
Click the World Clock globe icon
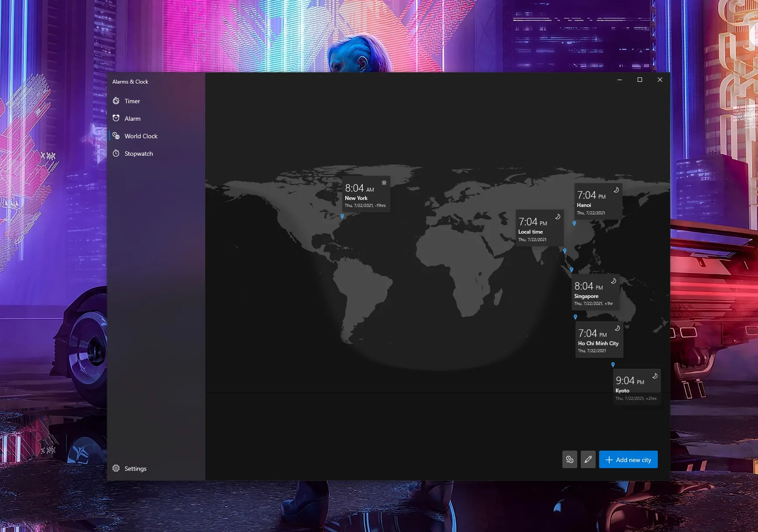point(116,136)
